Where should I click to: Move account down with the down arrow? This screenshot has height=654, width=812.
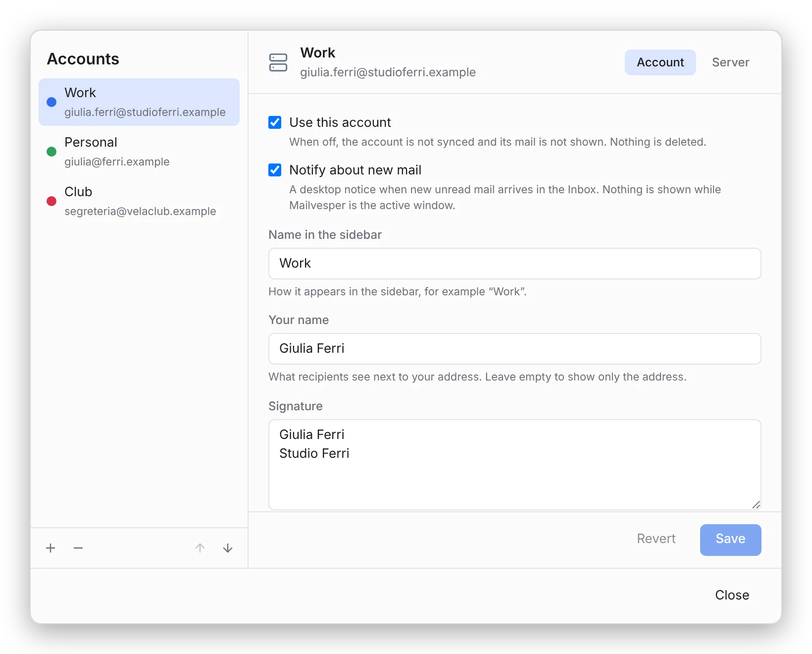tap(228, 548)
